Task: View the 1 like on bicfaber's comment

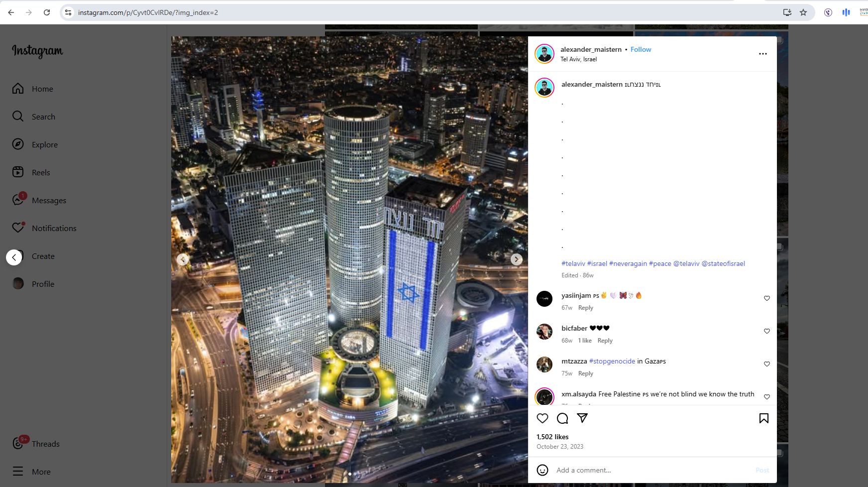Action: tap(585, 341)
